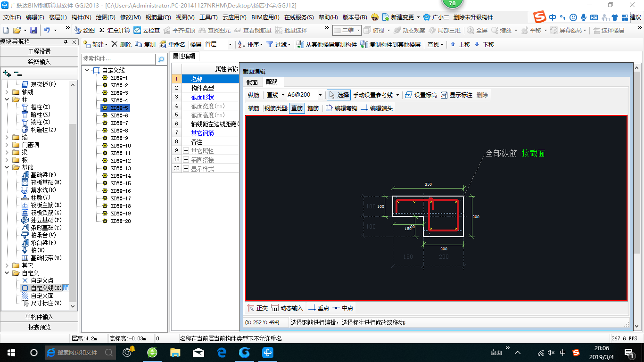The image size is (644, 362).
Task: Click the New file icon in main toolbar
Action: [6, 30]
